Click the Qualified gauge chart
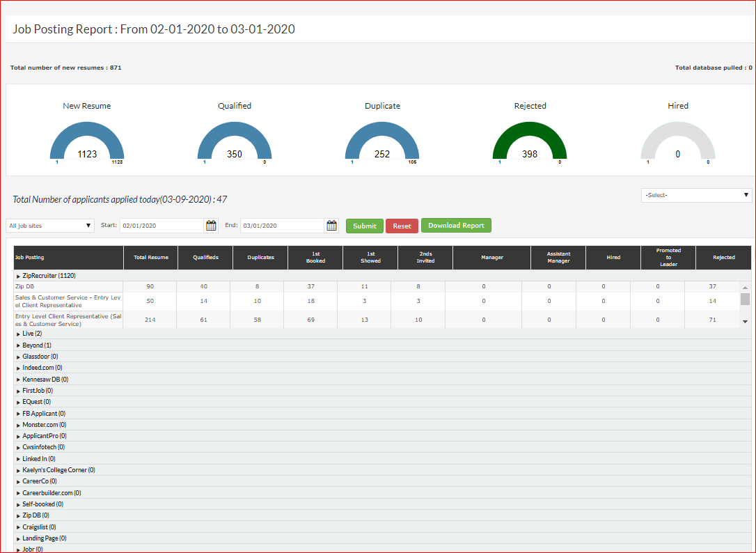Screen dimensions: 756x553 (x=235, y=141)
